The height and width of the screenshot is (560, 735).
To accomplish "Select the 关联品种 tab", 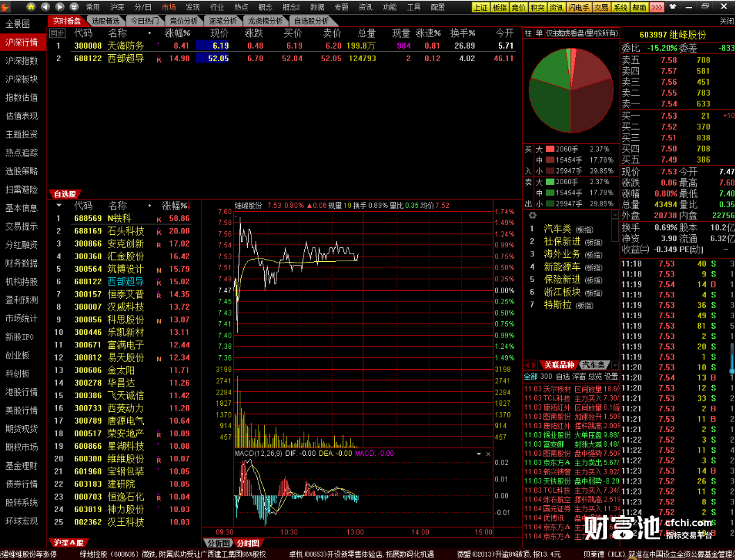I will pos(559,365).
